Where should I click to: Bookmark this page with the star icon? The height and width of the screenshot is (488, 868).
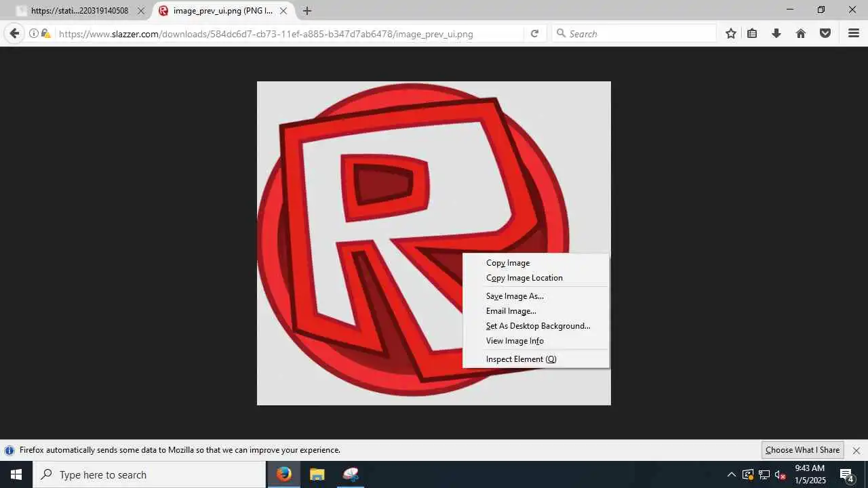[x=731, y=33]
